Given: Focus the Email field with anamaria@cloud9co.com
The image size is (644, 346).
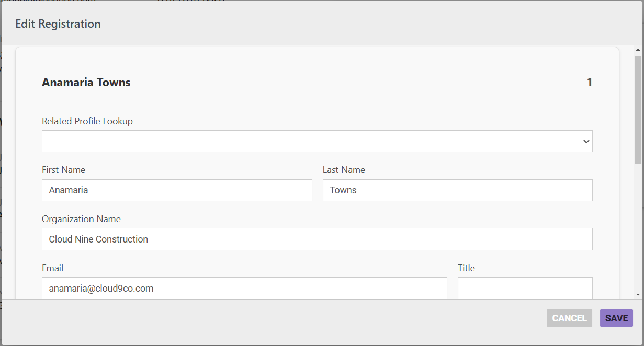Looking at the screenshot, I should point(244,288).
